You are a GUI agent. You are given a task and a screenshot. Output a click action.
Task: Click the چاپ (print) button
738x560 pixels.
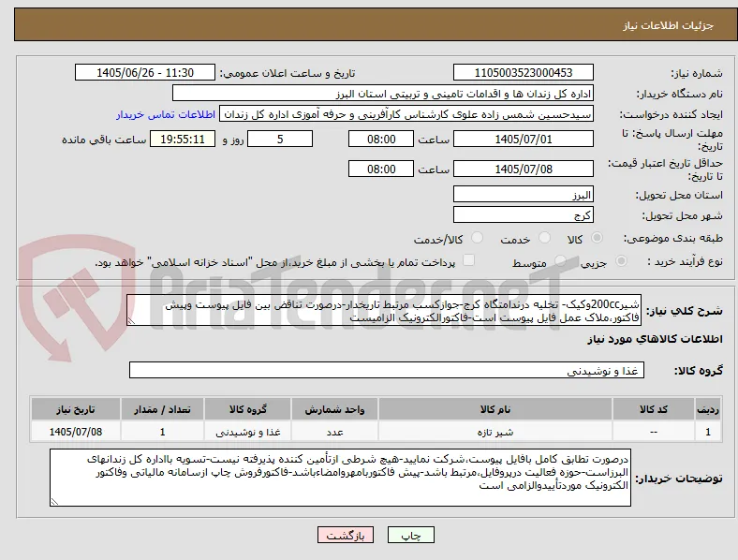(x=410, y=535)
